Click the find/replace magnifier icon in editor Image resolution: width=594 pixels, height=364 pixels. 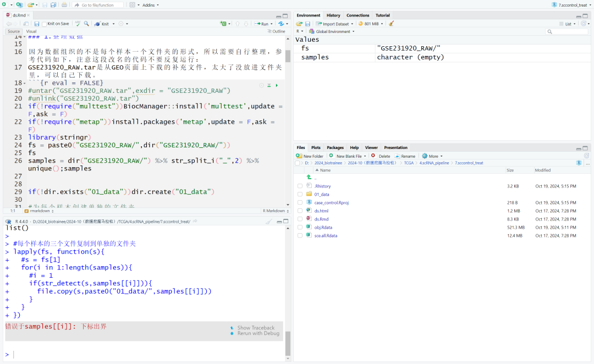click(x=86, y=24)
